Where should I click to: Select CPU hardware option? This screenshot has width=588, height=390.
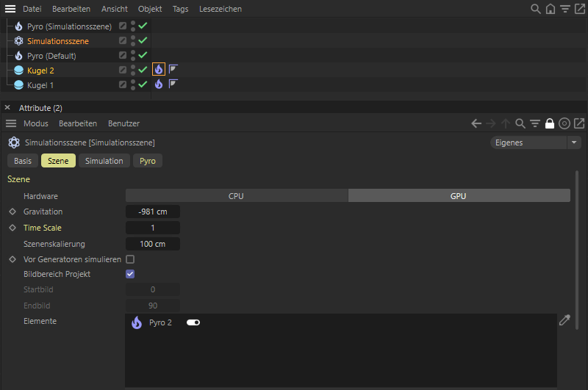[x=236, y=196]
